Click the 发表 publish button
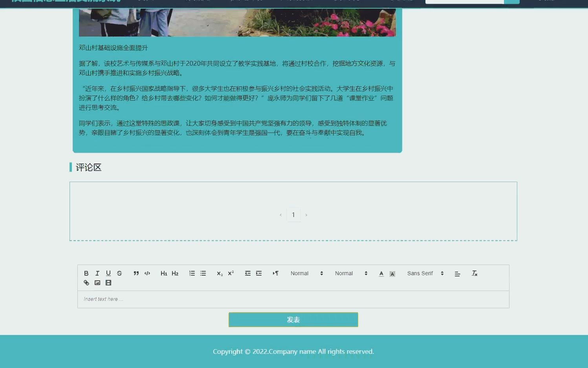588x368 pixels. tap(293, 320)
